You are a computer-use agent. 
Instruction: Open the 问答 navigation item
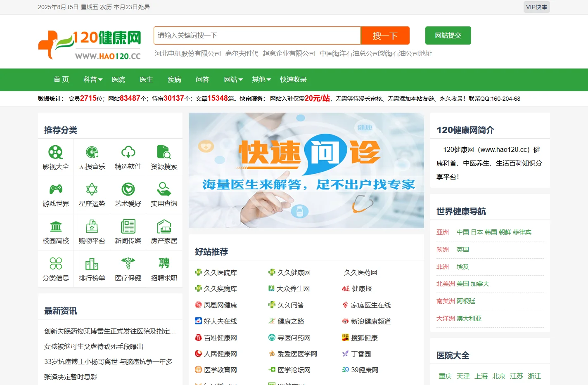click(203, 80)
